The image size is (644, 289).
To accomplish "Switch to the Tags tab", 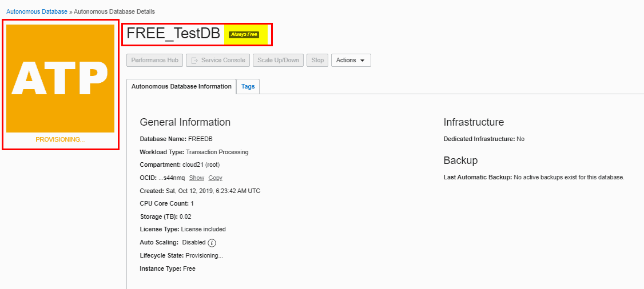I will point(248,86).
